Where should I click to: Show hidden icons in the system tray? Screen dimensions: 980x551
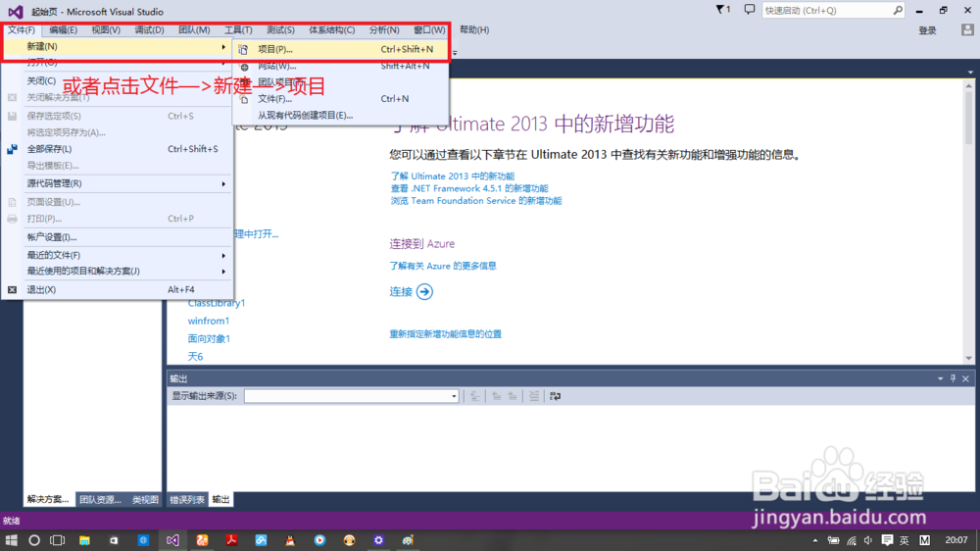[x=815, y=540]
